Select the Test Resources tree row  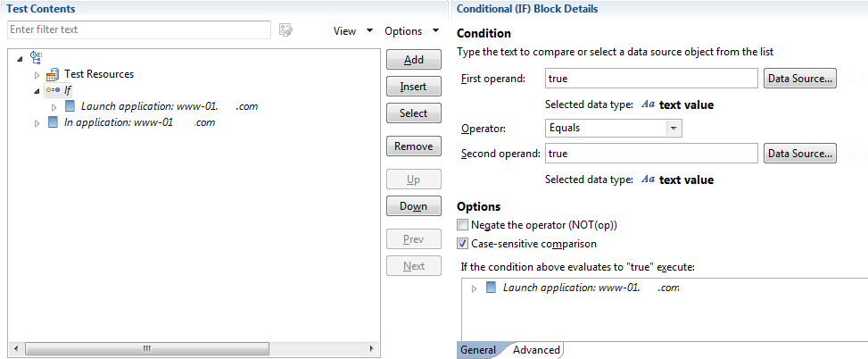click(x=99, y=74)
